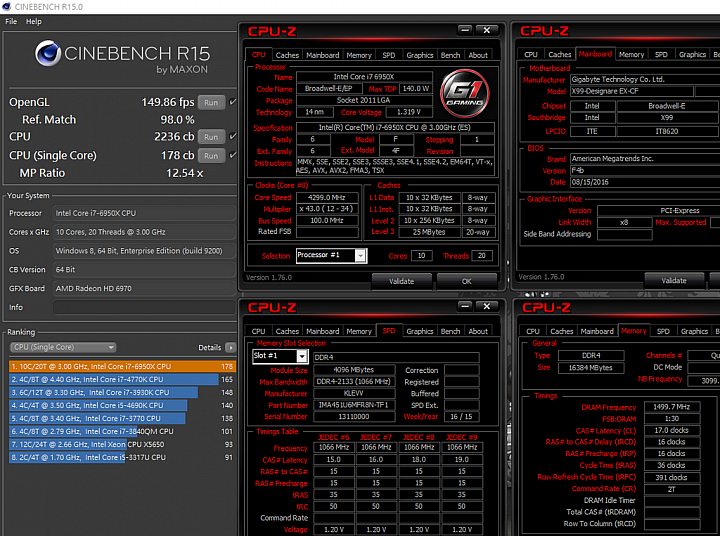Switch to Memory tab in top-left CPU-Z
720x536 pixels.
(x=359, y=55)
